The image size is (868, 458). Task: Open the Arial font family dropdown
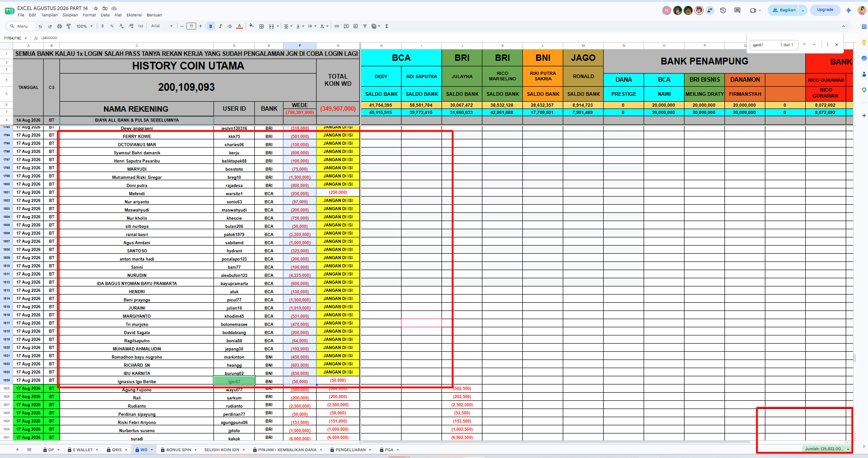[x=162, y=26]
